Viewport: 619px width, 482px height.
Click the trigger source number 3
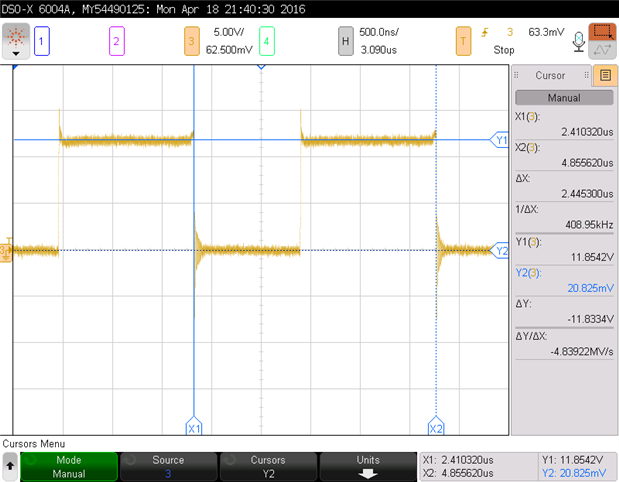(x=510, y=32)
